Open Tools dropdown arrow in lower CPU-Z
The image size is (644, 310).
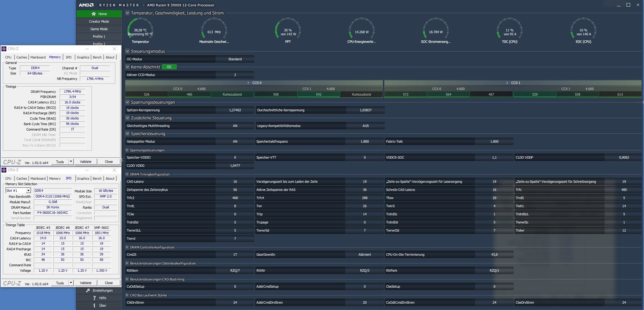[x=71, y=283]
